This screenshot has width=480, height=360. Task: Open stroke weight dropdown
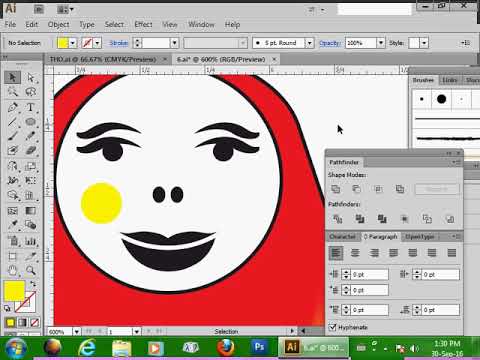[x=174, y=43]
